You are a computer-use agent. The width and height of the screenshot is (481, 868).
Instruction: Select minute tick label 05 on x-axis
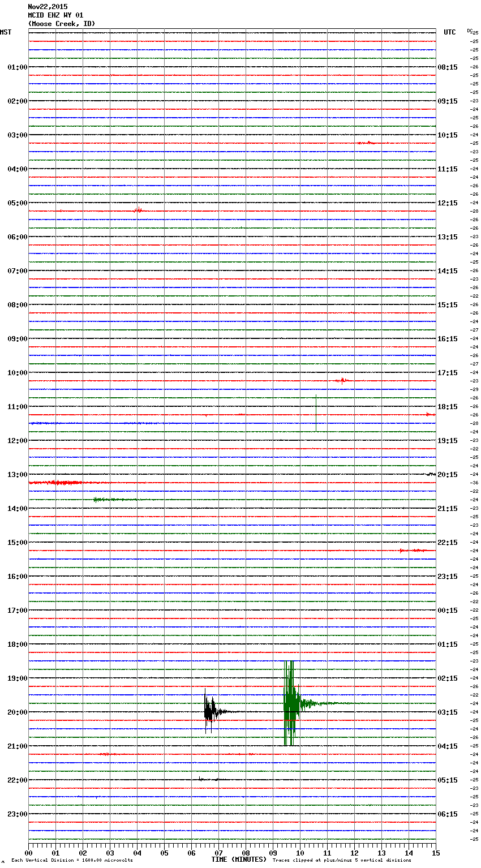tap(164, 853)
